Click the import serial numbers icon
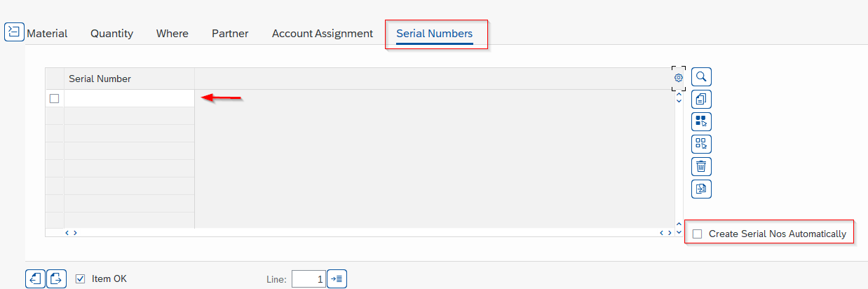 702,189
